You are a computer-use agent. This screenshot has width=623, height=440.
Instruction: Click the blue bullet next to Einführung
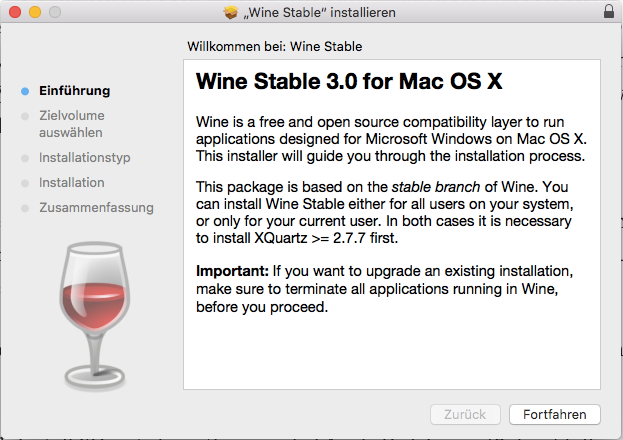25,91
